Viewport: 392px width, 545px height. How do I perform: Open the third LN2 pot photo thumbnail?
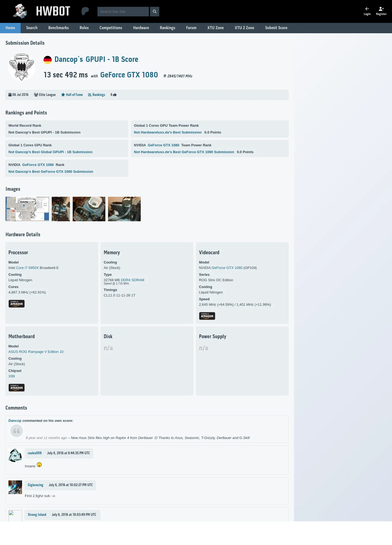tap(89, 209)
